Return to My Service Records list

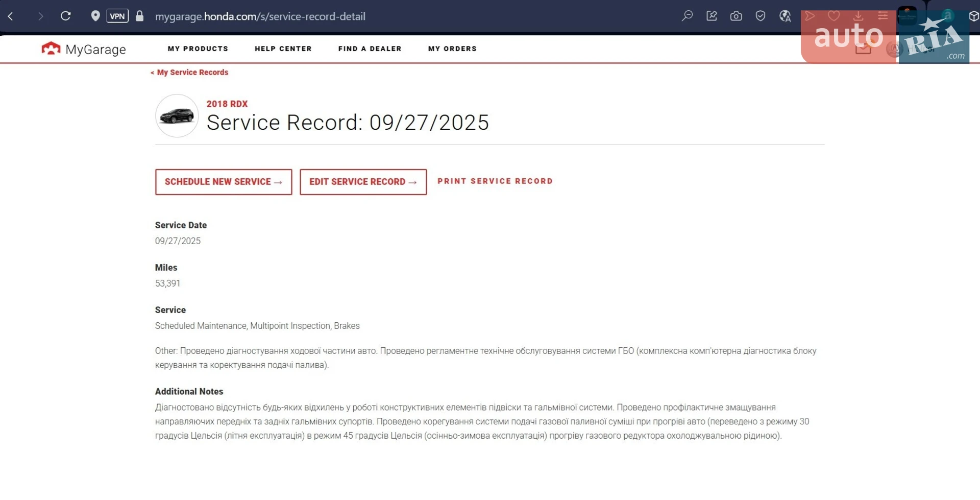(x=189, y=73)
